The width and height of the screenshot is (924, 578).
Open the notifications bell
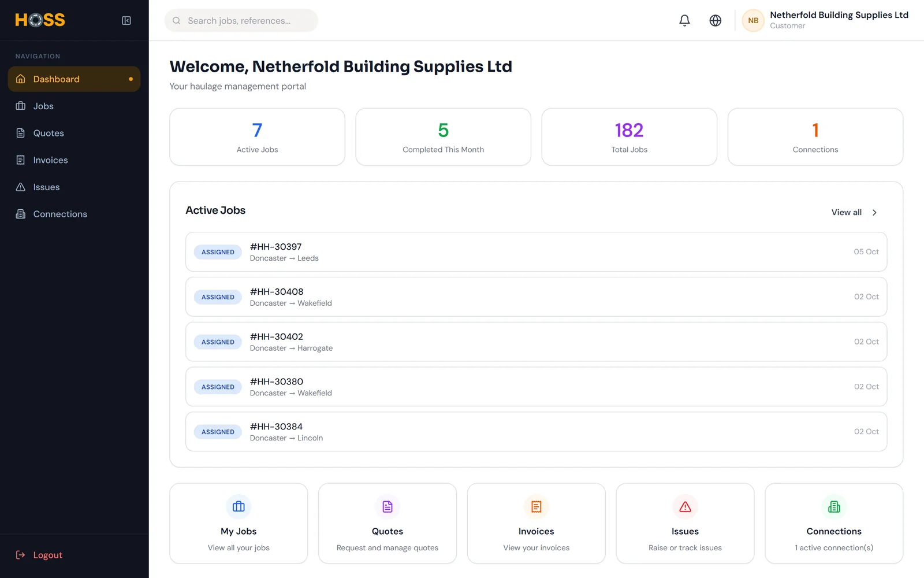pyautogui.click(x=684, y=21)
